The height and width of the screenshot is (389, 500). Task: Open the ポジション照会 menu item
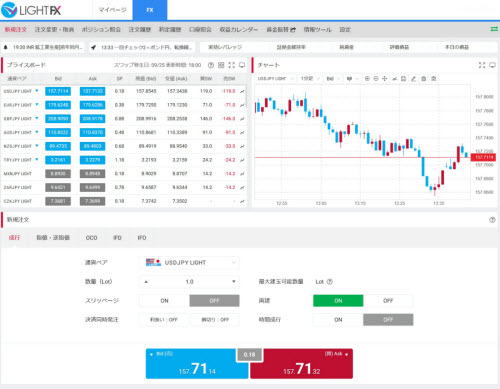[x=101, y=30]
